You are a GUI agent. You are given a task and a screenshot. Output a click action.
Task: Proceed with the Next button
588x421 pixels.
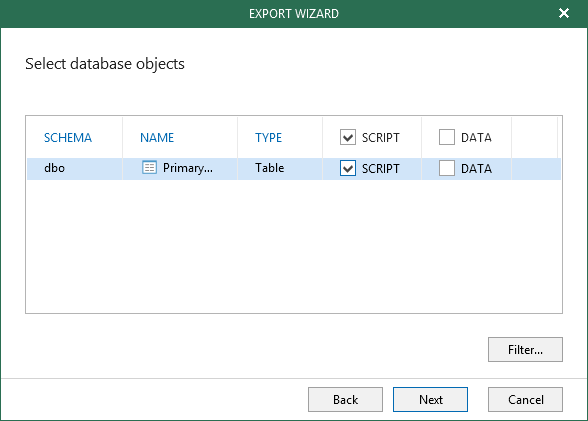430,400
